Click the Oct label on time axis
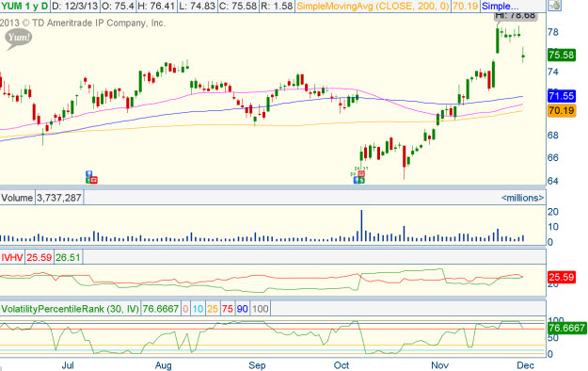 point(342,365)
